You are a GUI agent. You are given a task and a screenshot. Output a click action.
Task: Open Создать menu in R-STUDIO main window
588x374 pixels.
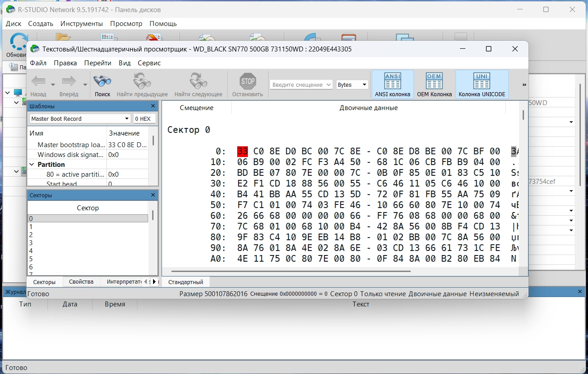pos(41,24)
